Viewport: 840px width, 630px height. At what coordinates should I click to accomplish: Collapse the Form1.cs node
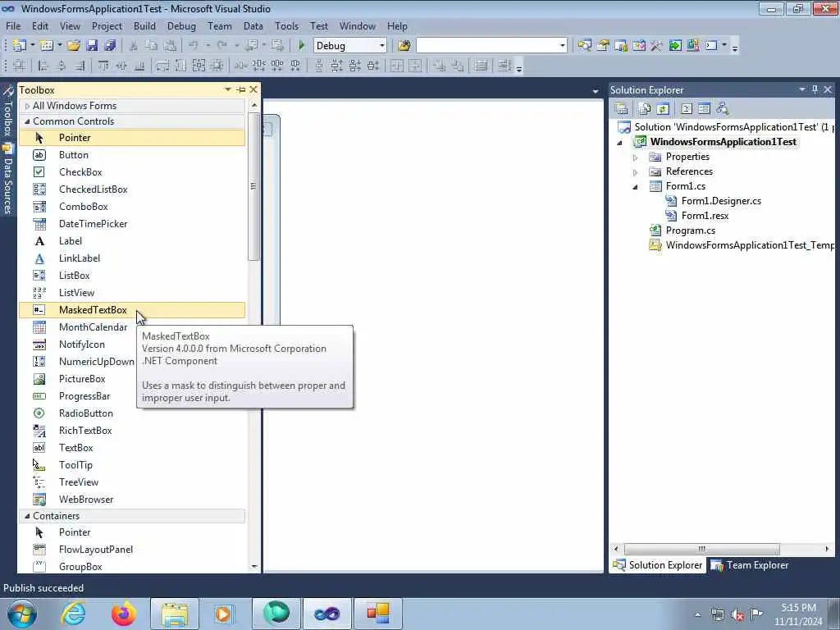[x=636, y=187]
